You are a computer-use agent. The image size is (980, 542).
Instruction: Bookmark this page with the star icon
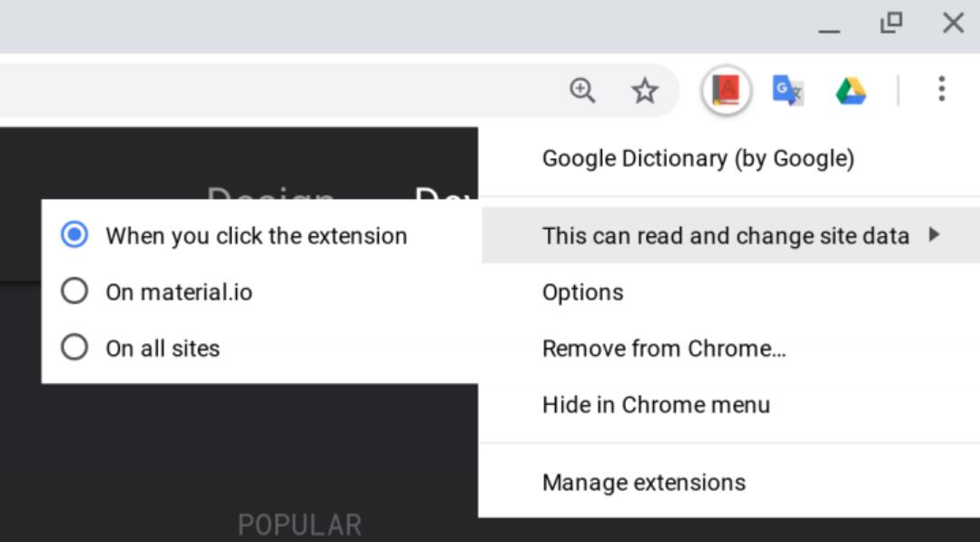point(645,90)
